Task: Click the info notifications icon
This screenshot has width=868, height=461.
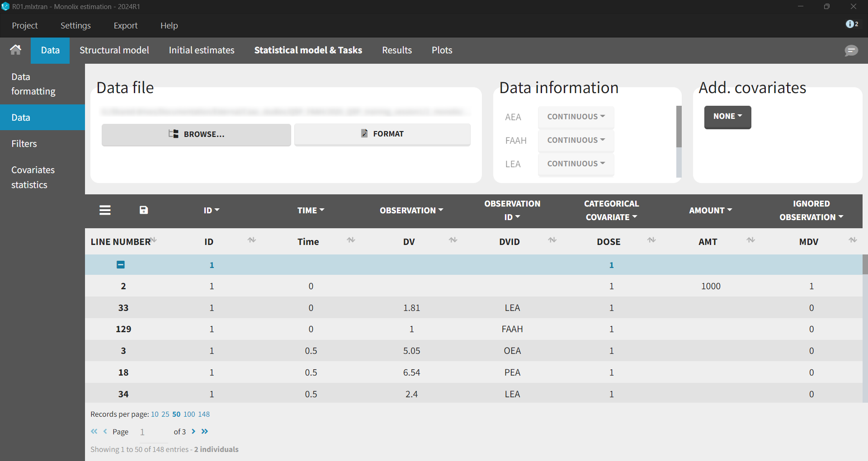Action: [x=851, y=24]
